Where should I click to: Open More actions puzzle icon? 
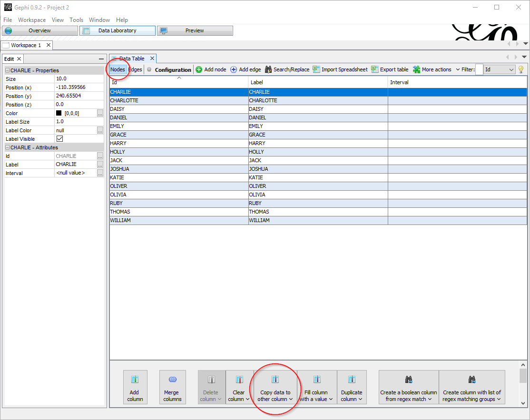[x=416, y=69]
